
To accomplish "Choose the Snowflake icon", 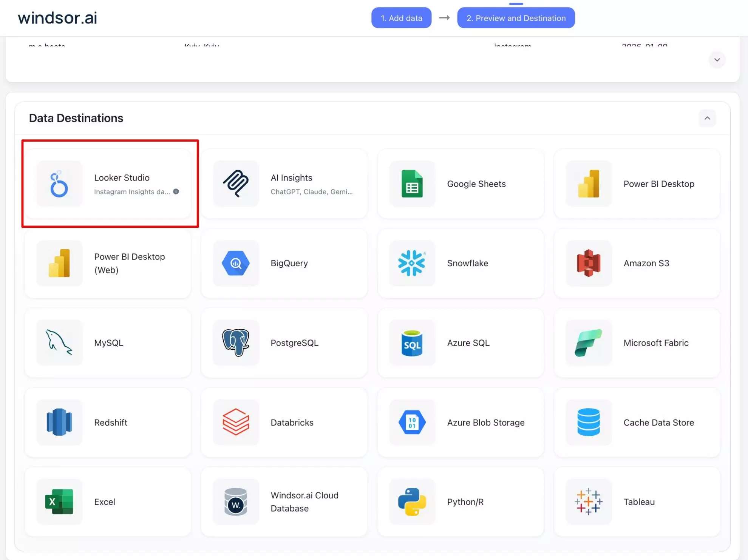I will [412, 263].
